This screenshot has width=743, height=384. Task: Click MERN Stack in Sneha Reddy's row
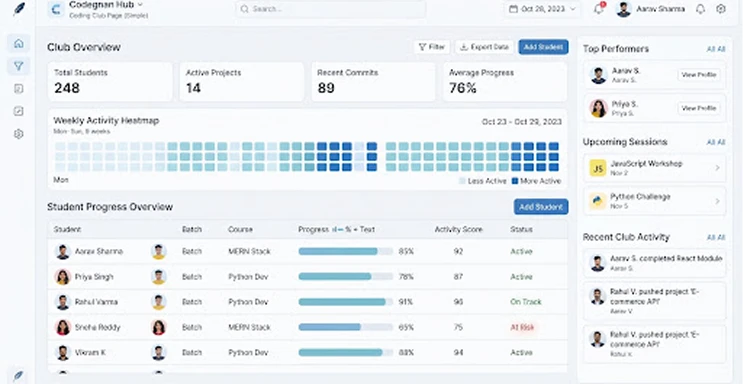tap(249, 327)
